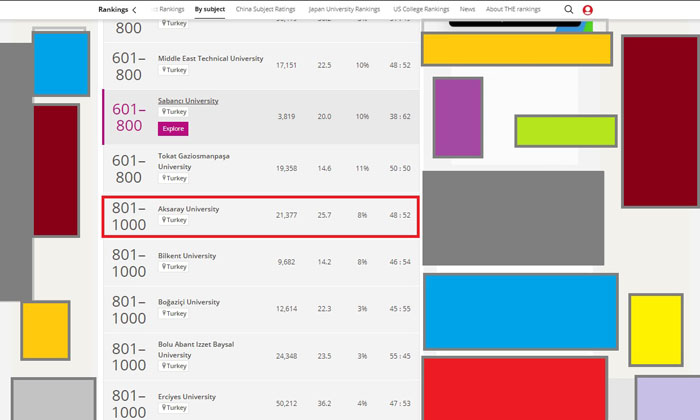This screenshot has width=700, height=420.
Task: Click the value 21,377 in Aksaray row
Action: pyautogui.click(x=286, y=215)
